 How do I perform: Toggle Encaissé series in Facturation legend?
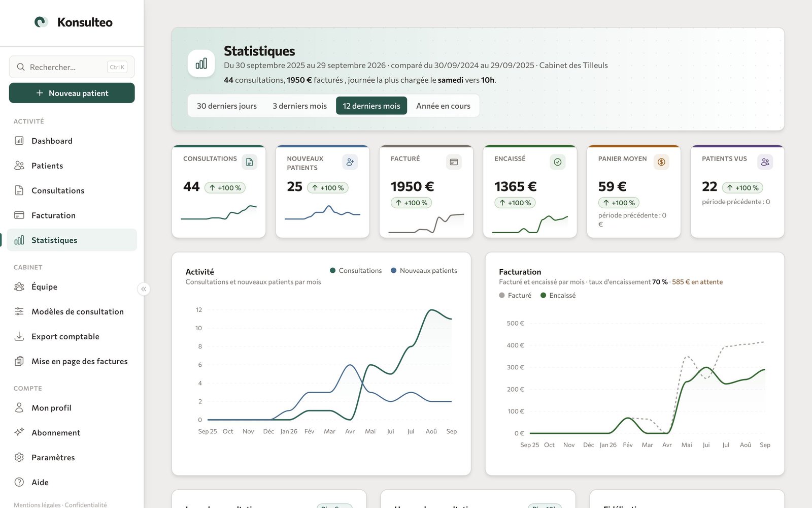pyautogui.click(x=558, y=295)
